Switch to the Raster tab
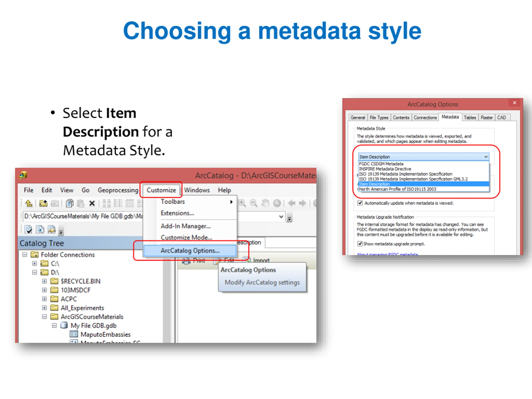 487,117
